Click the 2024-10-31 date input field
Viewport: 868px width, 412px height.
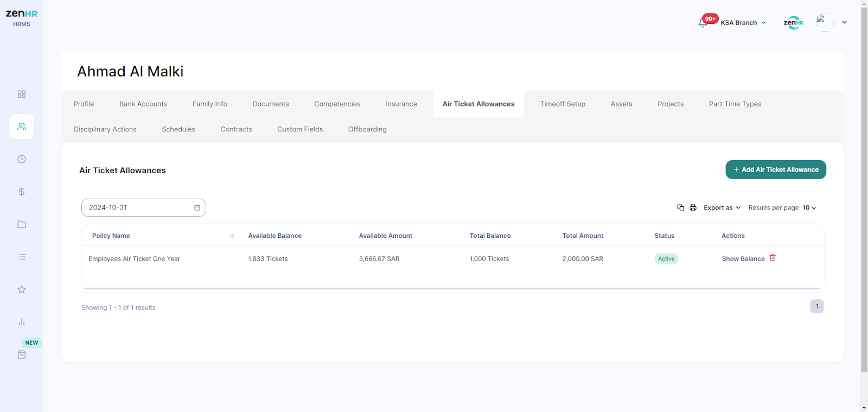(144, 207)
